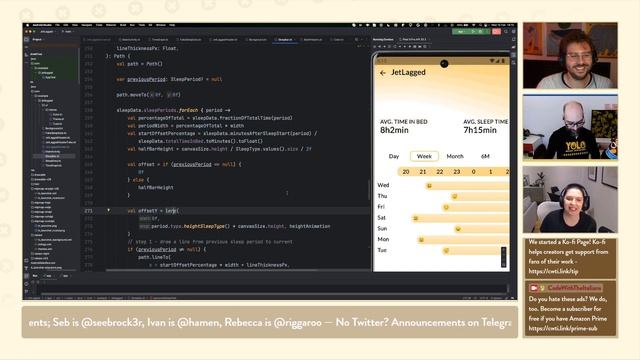640x360 pixels.
Task: Select the Pixel device tab
Action: [x=414, y=40]
